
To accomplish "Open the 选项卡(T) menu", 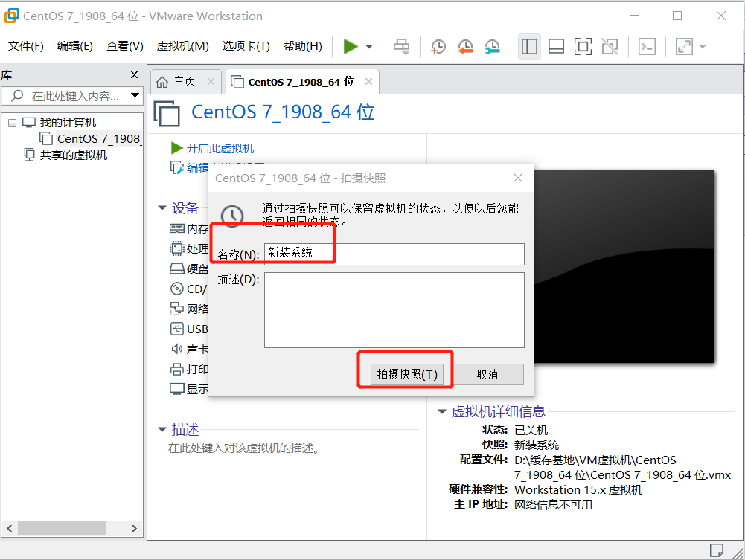I will (246, 46).
